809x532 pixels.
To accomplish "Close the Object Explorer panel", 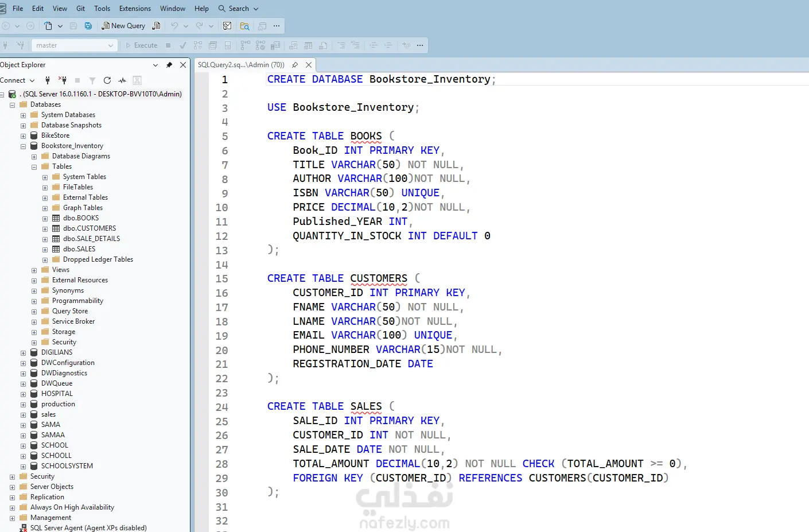I will point(183,65).
